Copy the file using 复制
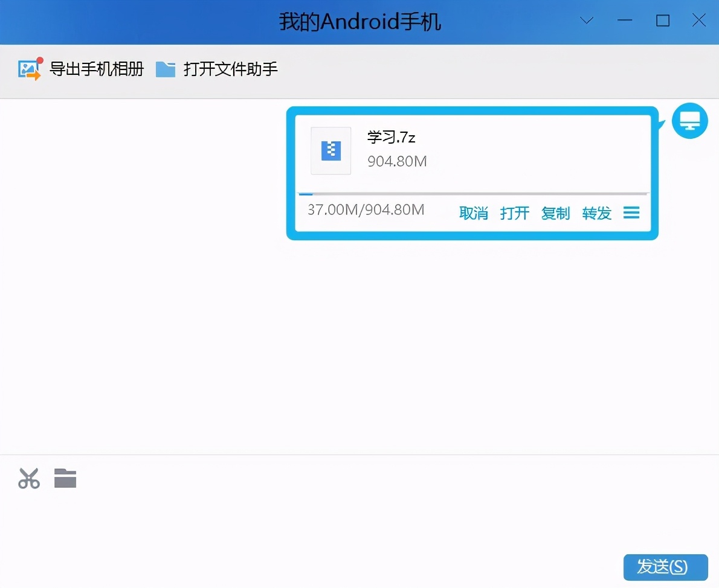 (x=555, y=213)
